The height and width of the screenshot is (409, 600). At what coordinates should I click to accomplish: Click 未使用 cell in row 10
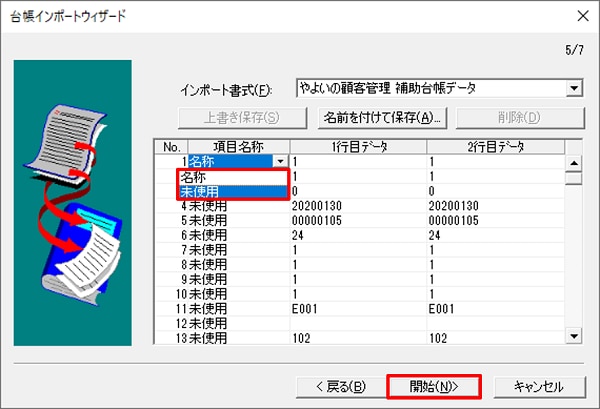tap(238, 294)
